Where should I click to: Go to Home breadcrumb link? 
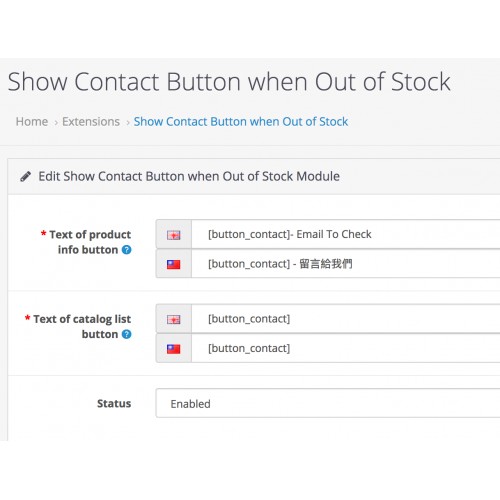[x=32, y=122]
